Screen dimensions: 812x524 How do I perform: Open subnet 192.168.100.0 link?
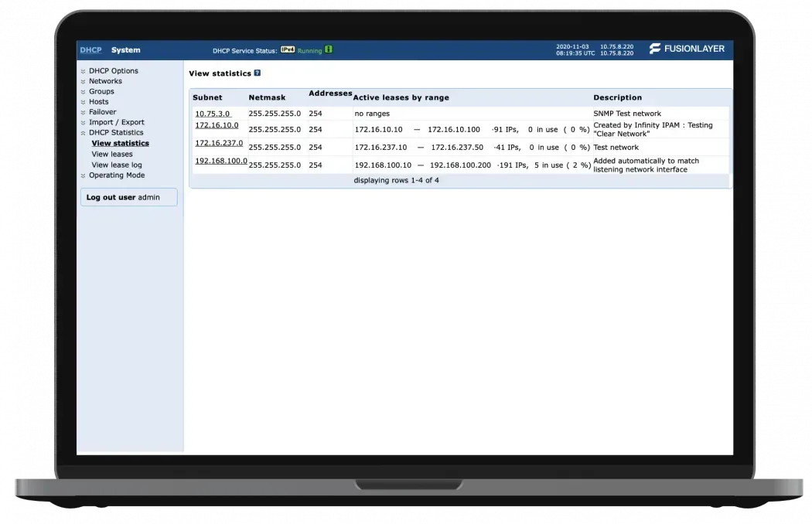point(221,161)
